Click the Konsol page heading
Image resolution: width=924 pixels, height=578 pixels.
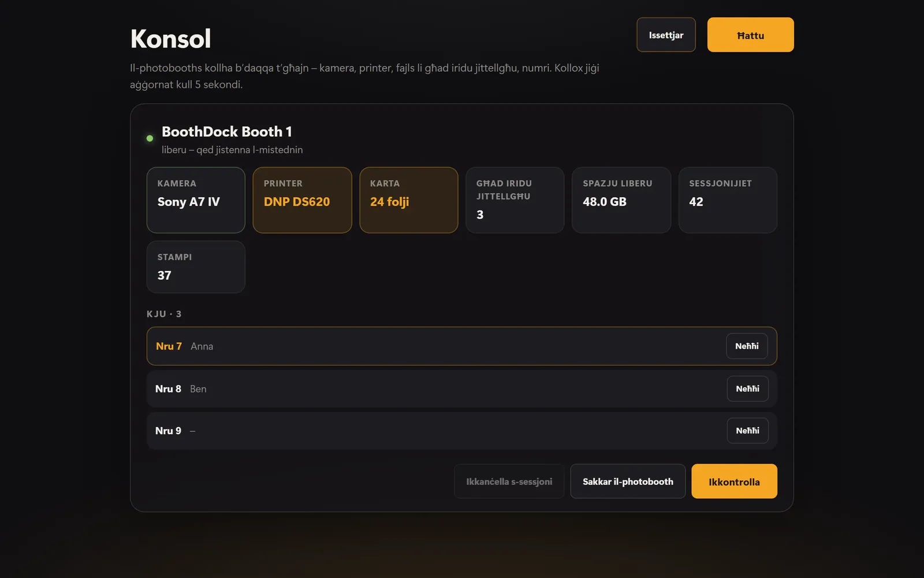pos(170,39)
